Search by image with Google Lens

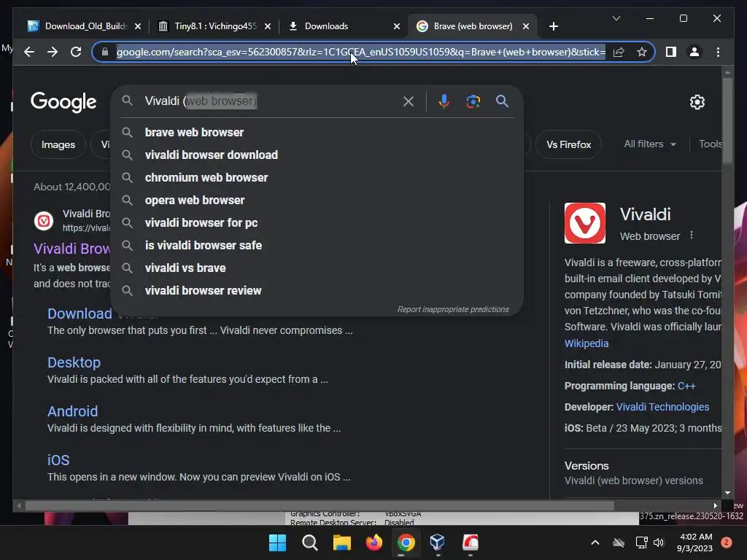473,101
